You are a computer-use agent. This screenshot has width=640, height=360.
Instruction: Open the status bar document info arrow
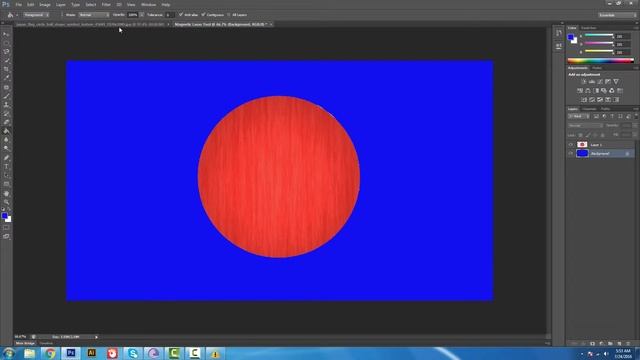pos(96,337)
